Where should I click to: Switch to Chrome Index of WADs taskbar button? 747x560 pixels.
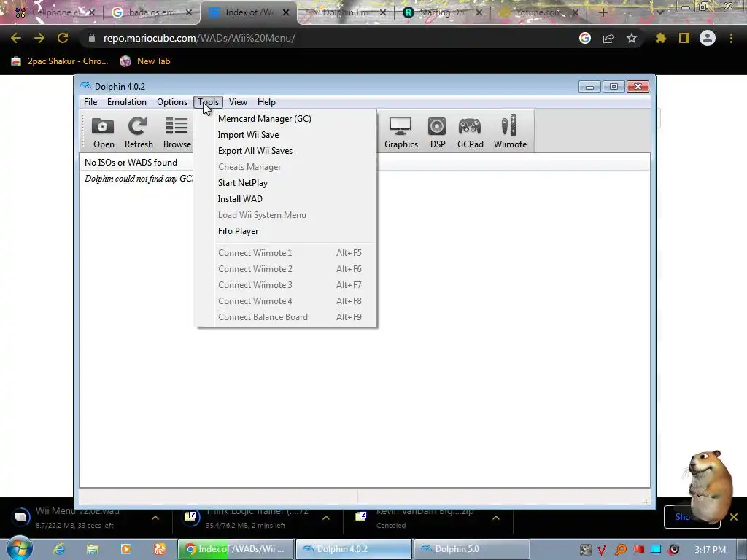click(x=236, y=549)
